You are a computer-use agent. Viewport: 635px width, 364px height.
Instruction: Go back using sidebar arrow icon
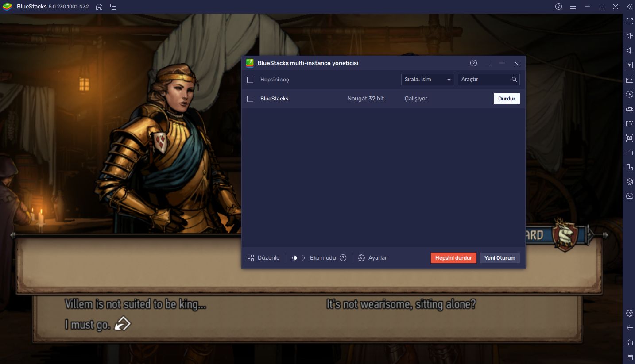pos(630,328)
